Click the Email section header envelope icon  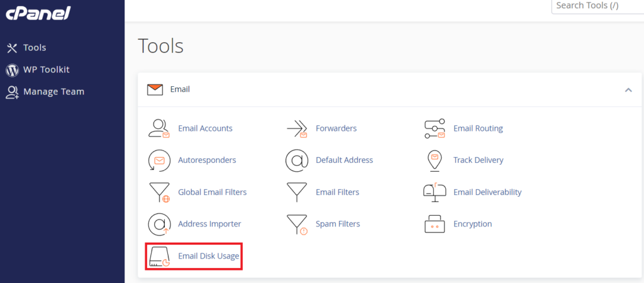(x=155, y=90)
